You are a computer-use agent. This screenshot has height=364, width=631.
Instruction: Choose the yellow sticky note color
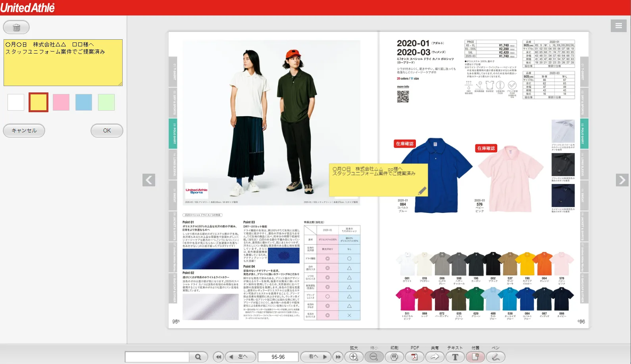click(38, 102)
